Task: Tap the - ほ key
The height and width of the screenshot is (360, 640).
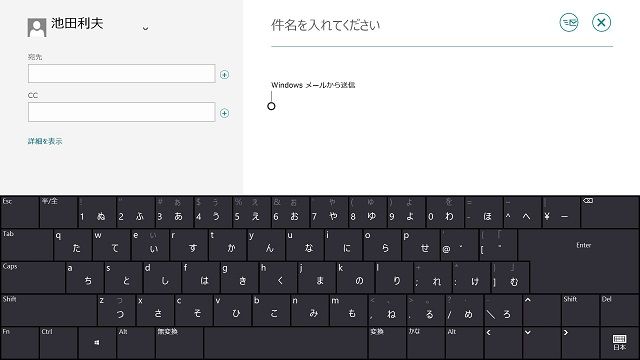Action: pyautogui.click(x=483, y=212)
